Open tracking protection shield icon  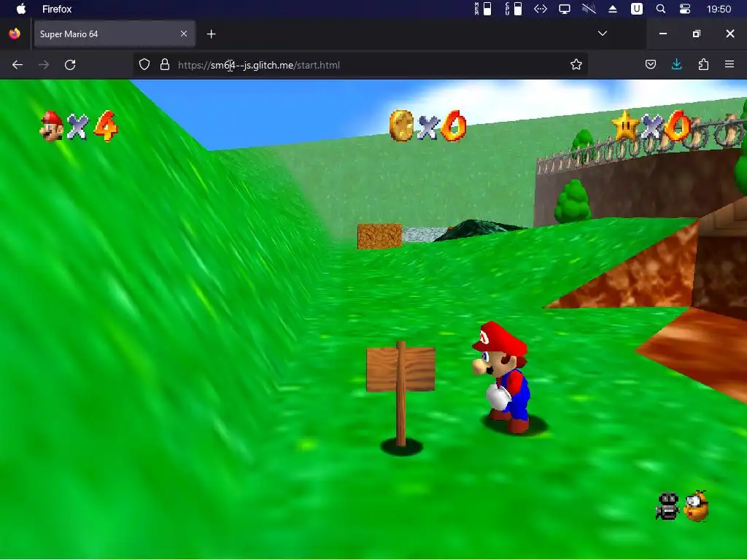144,65
